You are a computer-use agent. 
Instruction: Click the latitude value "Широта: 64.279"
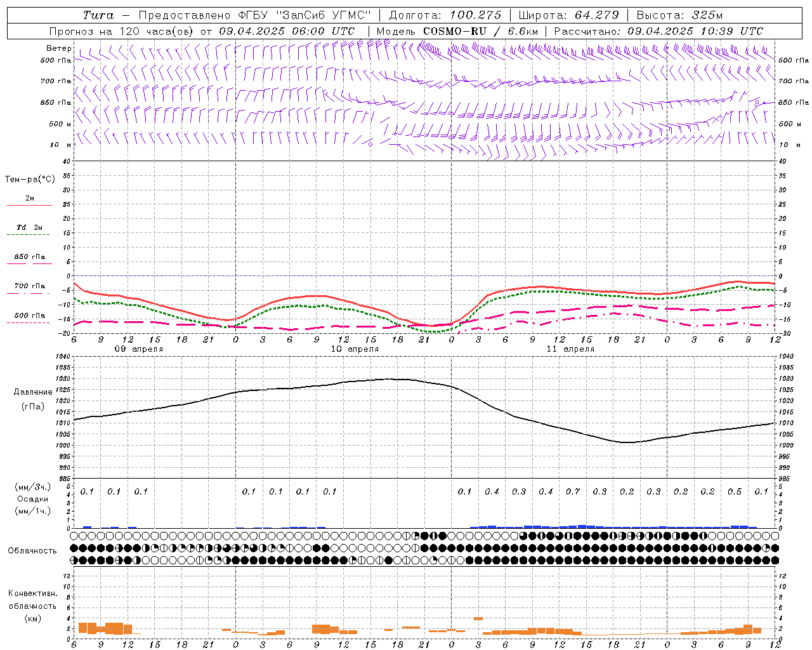pyautogui.click(x=568, y=15)
